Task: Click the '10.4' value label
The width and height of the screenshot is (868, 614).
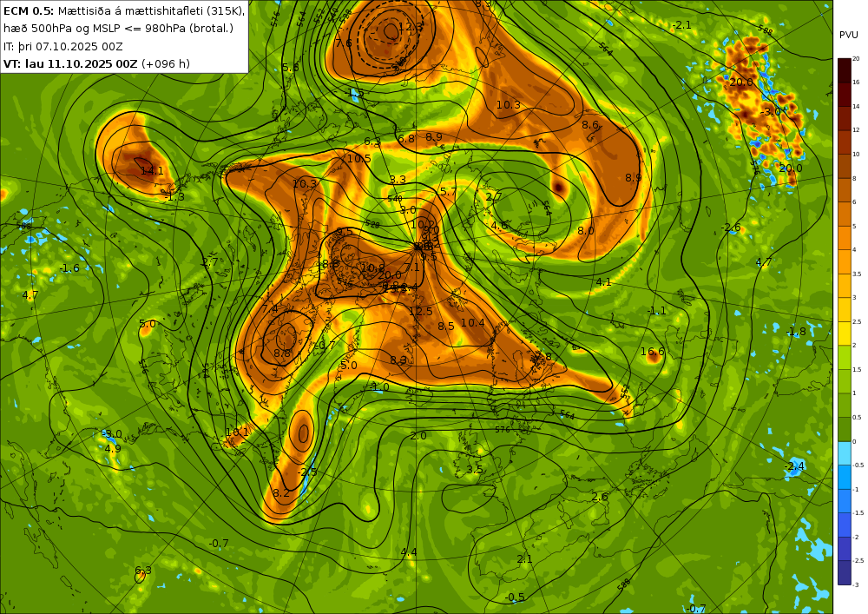Action: click(x=473, y=323)
